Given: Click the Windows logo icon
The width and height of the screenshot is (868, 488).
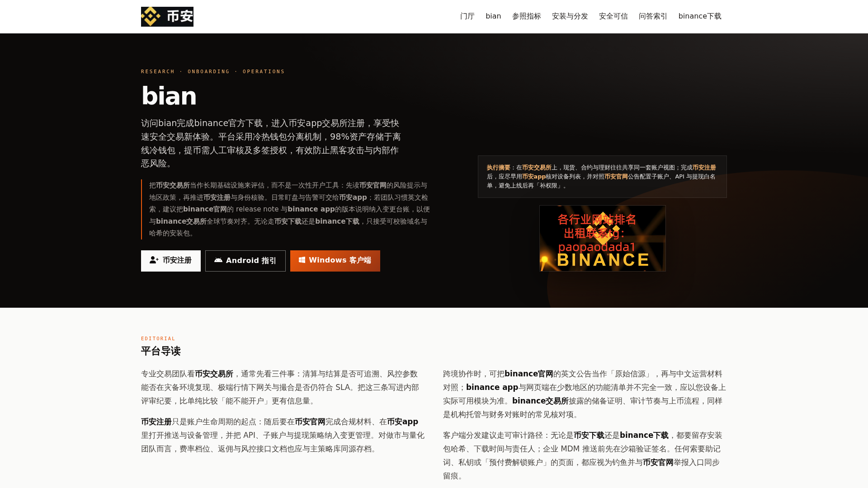Looking at the screenshot, I should click(302, 260).
